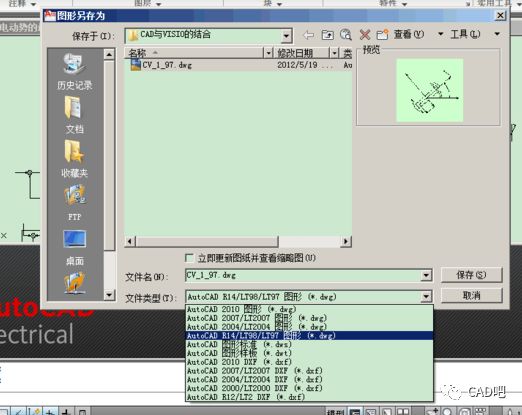This screenshot has height=415, width=522.
Task: Open the 查看 view menu
Action: [x=409, y=34]
